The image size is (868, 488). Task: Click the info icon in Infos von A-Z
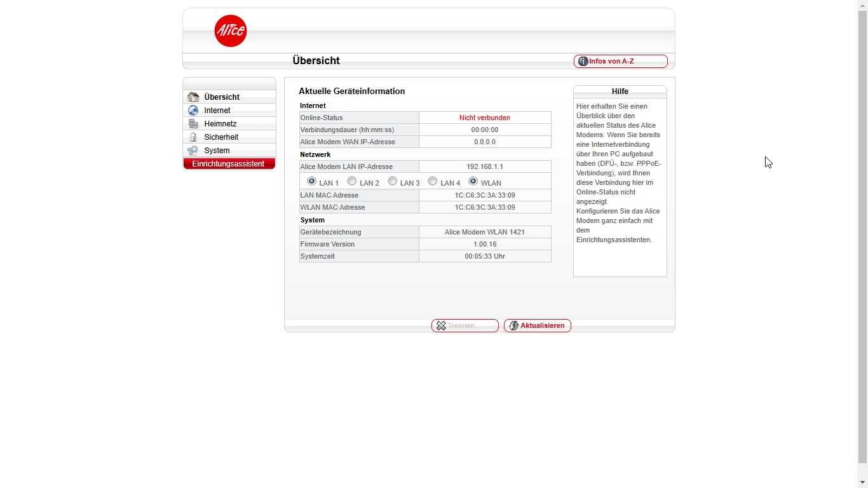[583, 61]
